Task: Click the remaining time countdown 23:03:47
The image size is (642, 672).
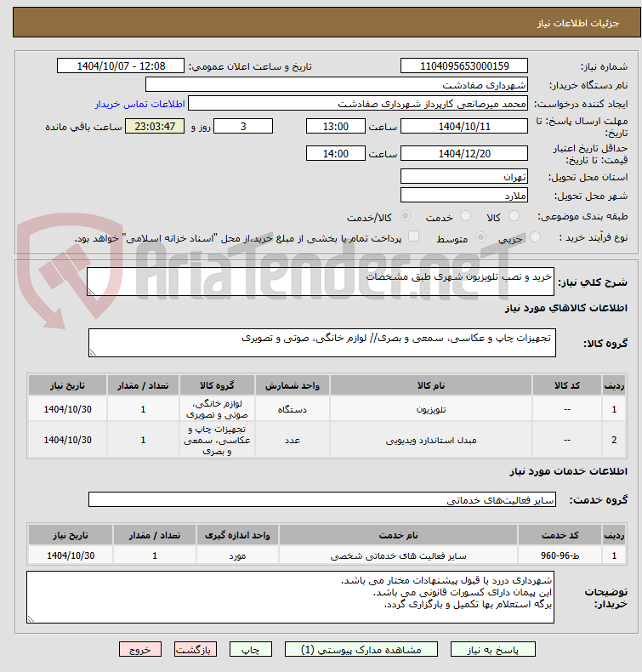Action: [155, 127]
